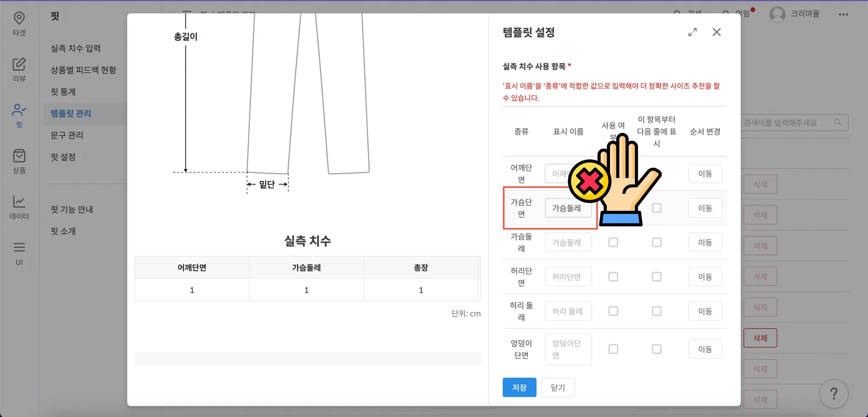Click the 검색어를 입력해주세요 search field

(x=794, y=123)
